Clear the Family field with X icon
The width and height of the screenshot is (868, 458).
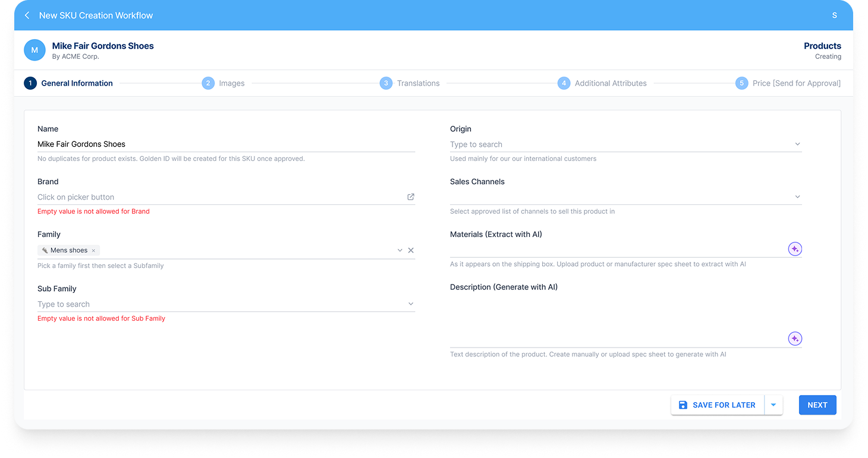click(x=411, y=250)
